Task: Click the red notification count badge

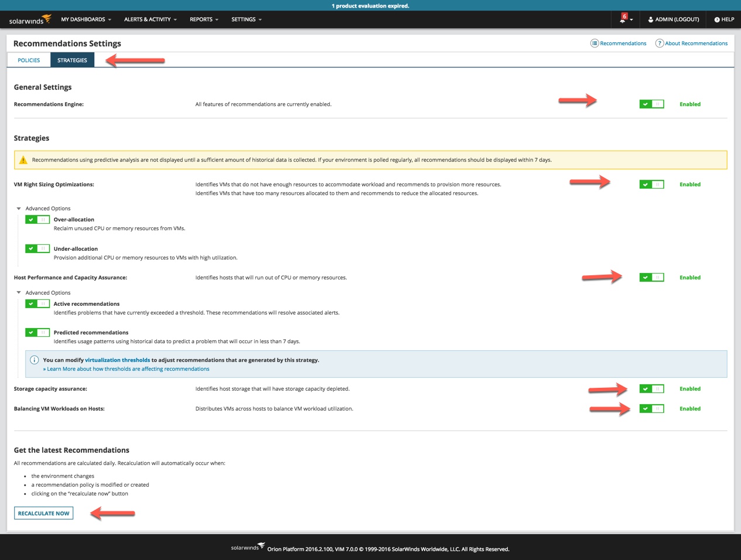Action: [x=624, y=16]
